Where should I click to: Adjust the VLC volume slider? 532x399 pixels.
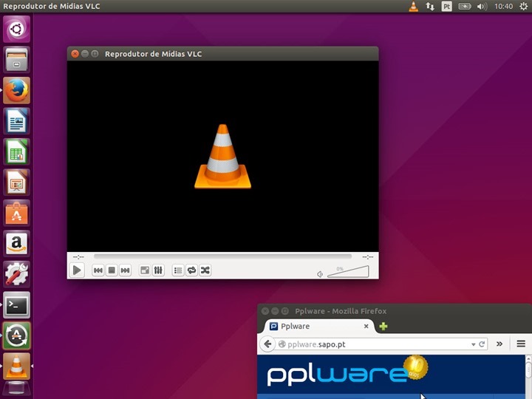click(x=348, y=272)
